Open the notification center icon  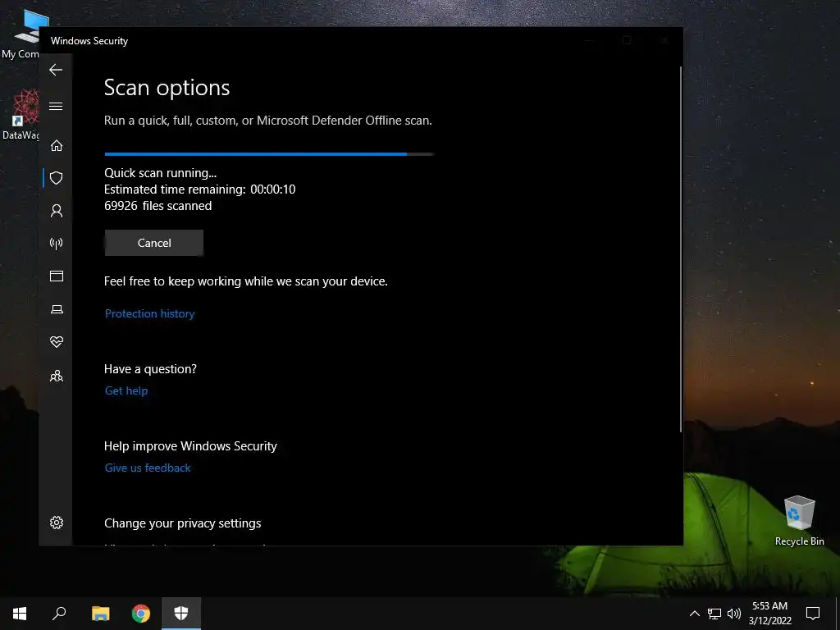[x=813, y=614]
